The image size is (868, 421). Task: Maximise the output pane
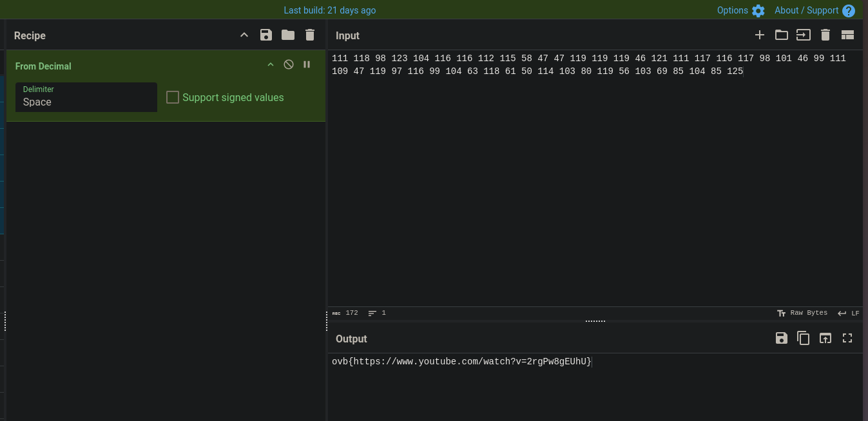847,338
